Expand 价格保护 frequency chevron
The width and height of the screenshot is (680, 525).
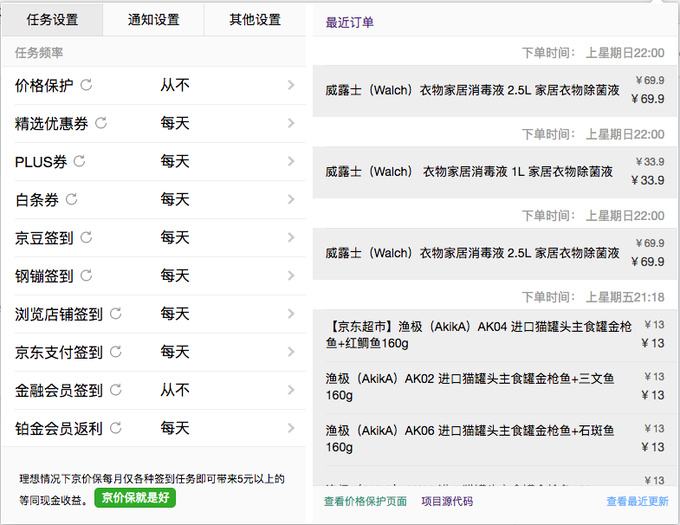point(291,85)
